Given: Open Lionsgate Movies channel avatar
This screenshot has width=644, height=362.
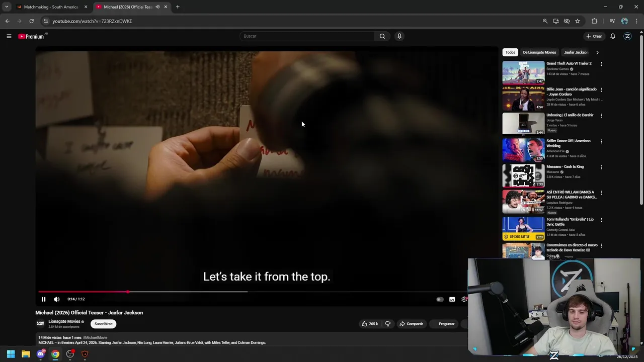Looking at the screenshot, I should 41,324.
